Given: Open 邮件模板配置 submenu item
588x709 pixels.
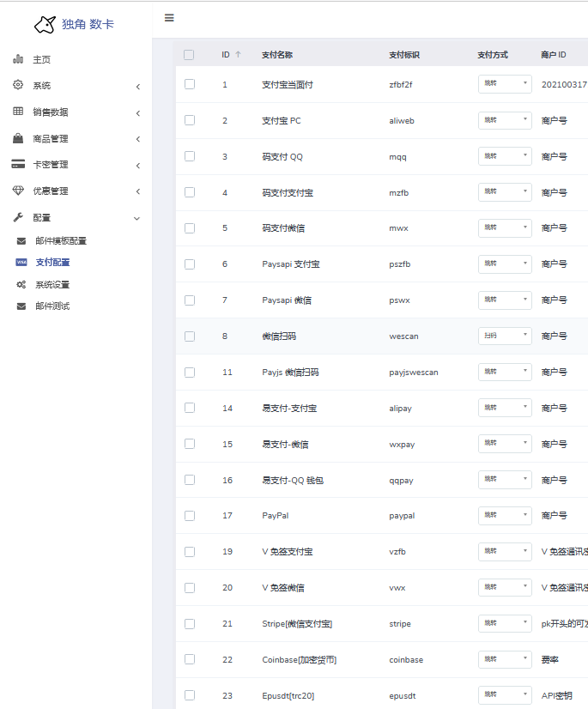Looking at the screenshot, I should click(61, 241).
